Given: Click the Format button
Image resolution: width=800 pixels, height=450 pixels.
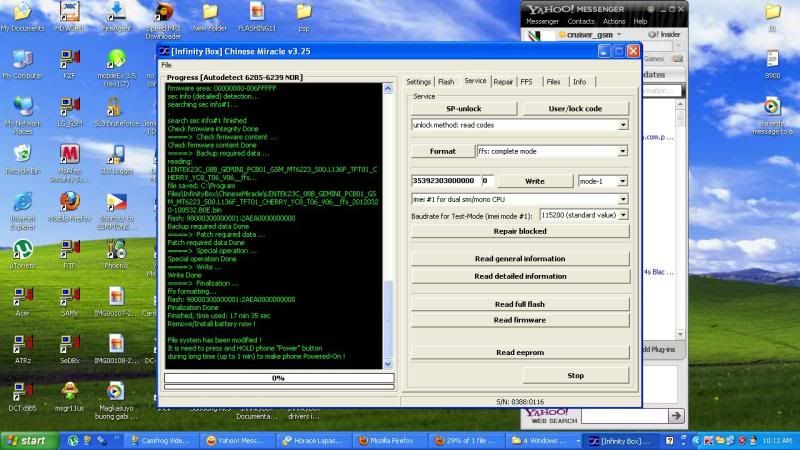Looking at the screenshot, I should click(x=442, y=152).
